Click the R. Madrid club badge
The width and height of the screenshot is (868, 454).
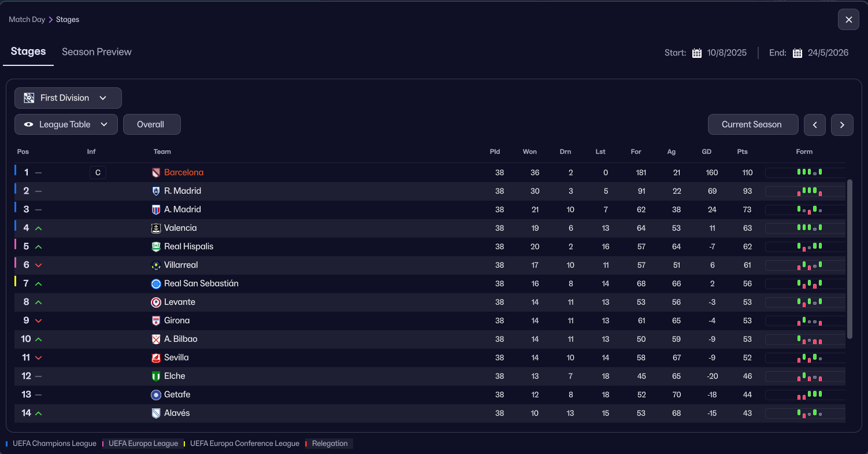click(156, 191)
